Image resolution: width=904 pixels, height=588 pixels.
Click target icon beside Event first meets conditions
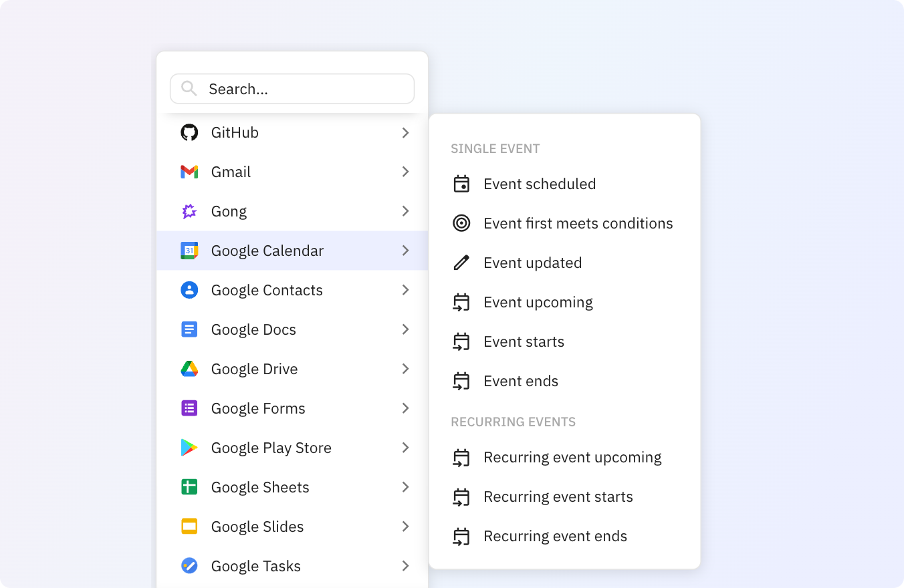click(x=461, y=223)
